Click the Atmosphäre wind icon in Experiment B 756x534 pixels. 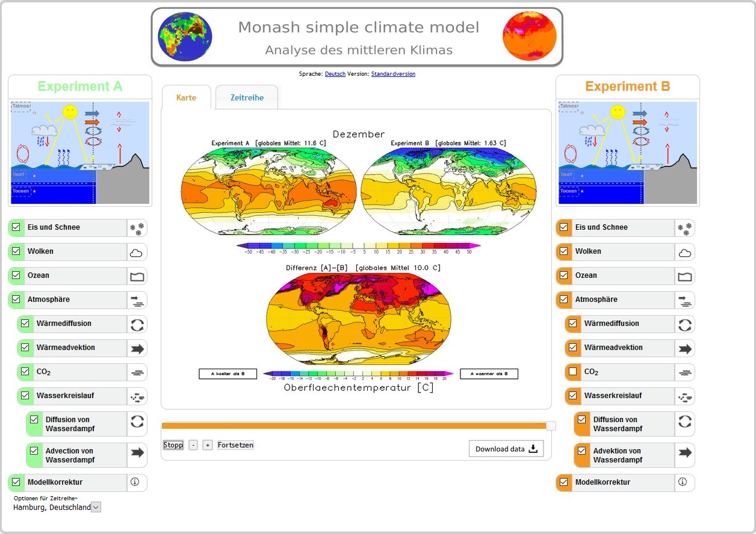(684, 300)
